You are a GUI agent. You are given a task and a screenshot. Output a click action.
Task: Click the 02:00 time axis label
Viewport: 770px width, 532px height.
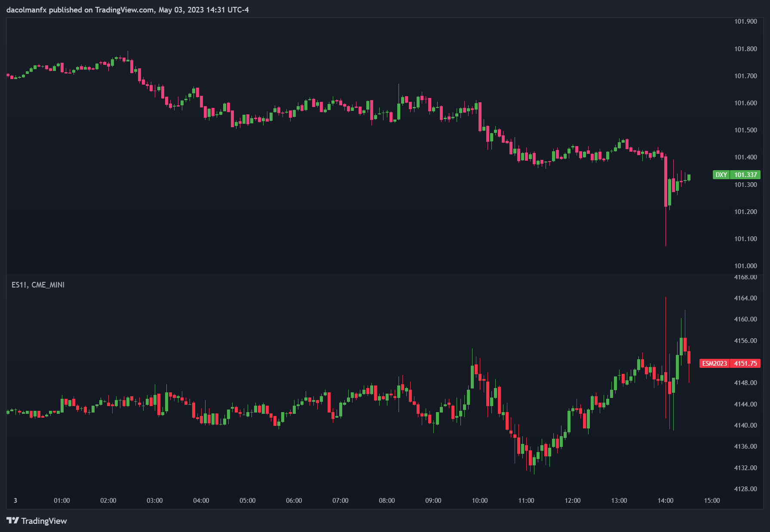point(108,501)
